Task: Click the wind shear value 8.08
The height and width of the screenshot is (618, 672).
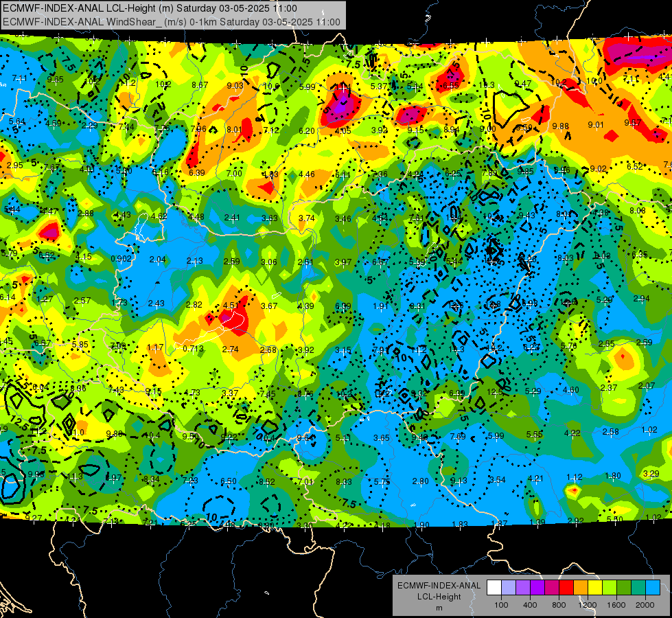Action: [638, 210]
